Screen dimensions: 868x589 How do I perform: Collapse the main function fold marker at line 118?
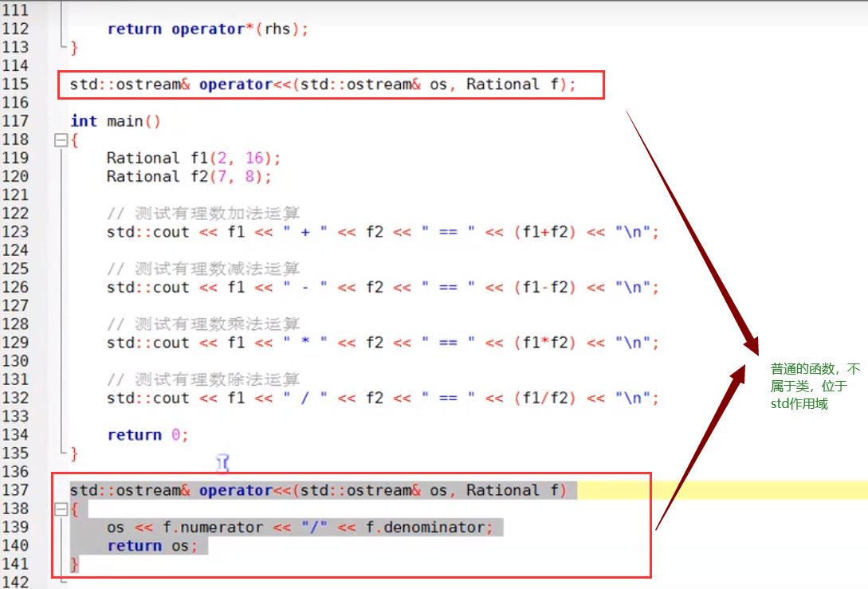pyautogui.click(x=60, y=140)
